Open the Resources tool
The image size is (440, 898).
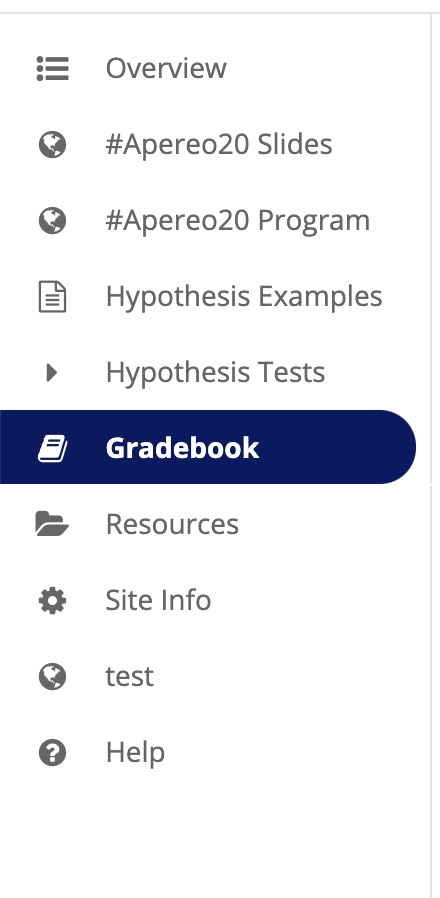pyautogui.click(x=172, y=524)
